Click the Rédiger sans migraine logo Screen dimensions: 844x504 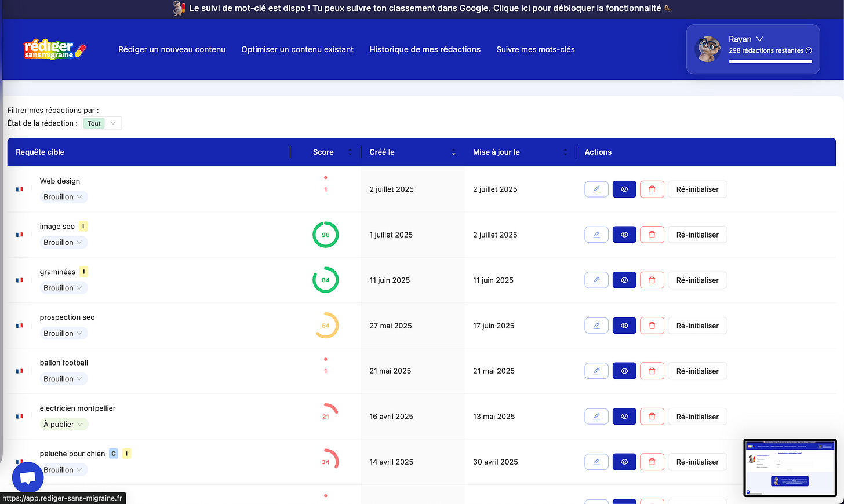tap(54, 49)
